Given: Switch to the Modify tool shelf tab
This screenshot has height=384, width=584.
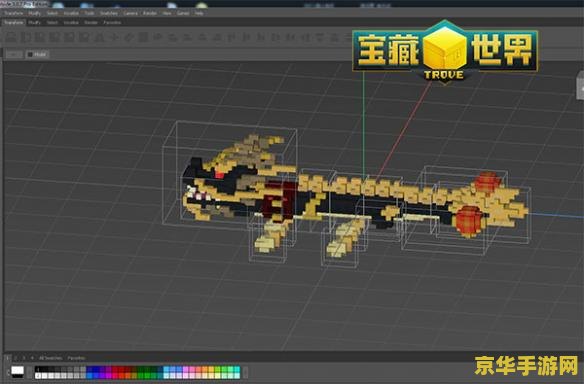Looking at the screenshot, I should [34, 22].
